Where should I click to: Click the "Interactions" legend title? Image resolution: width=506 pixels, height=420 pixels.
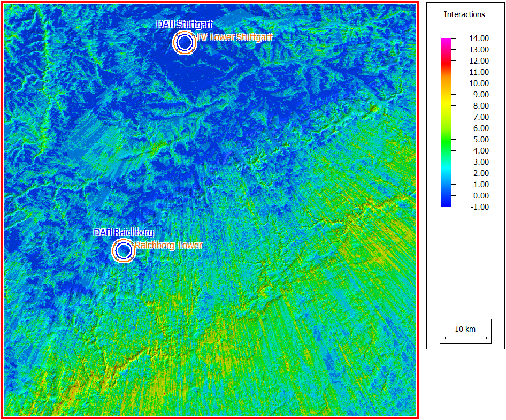pos(464,15)
